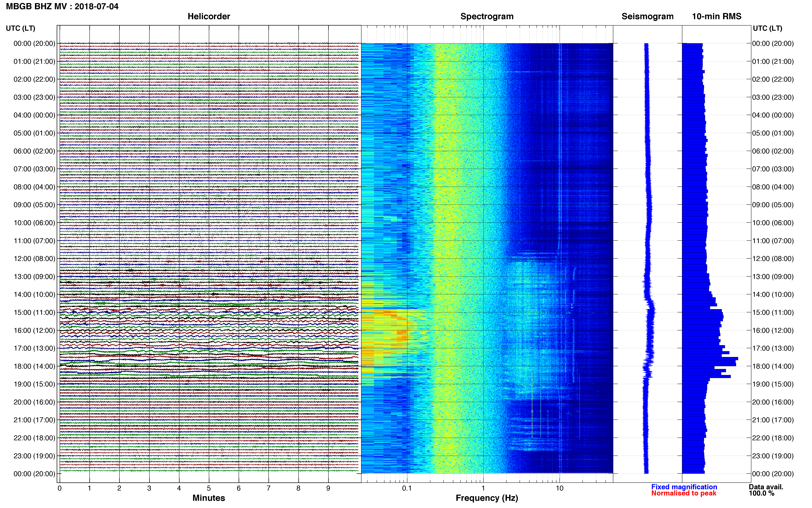The image size is (812, 508).
Task: Click frequency tick label 10
Action: [x=559, y=488]
